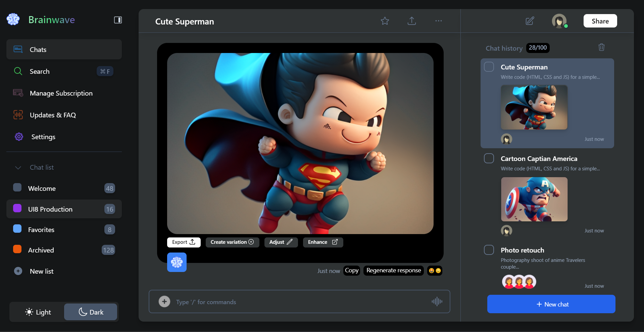The width and height of the screenshot is (644, 332).
Task: Select the Cute Superman chat checkbox
Action: (489, 67)
